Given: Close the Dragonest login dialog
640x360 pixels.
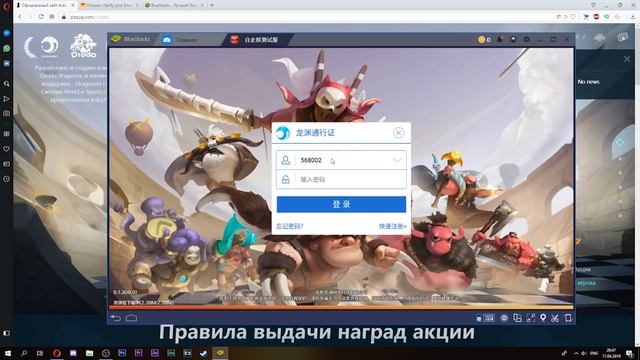Looking at the screenshot, I should click(x=398, y=133).
